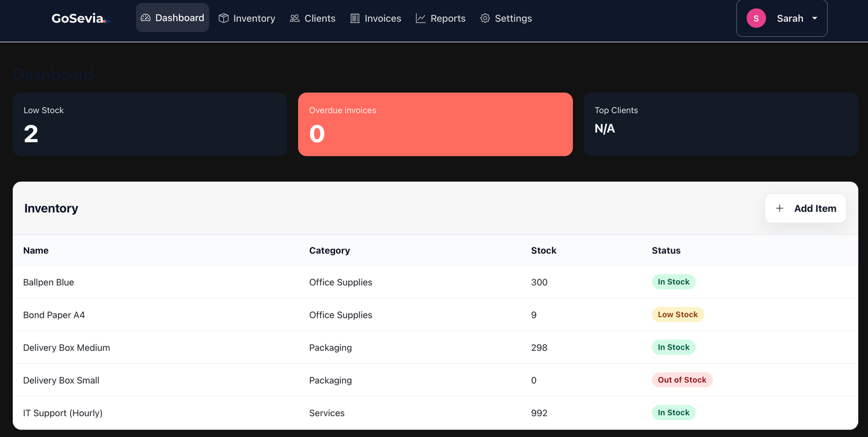Viewport: 868px width, 437px height.
Task: Click the Reports chart icon
Action: (x=421, y=19)
